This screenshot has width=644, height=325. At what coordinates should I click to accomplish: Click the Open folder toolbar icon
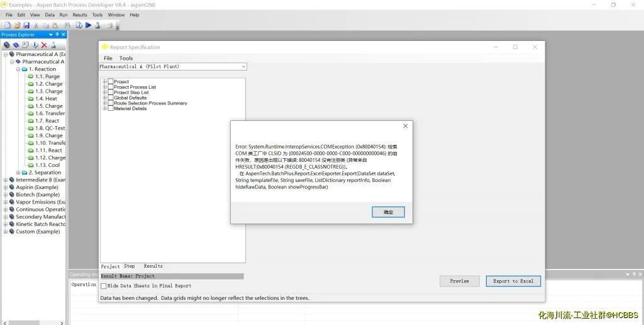point(17,25)
